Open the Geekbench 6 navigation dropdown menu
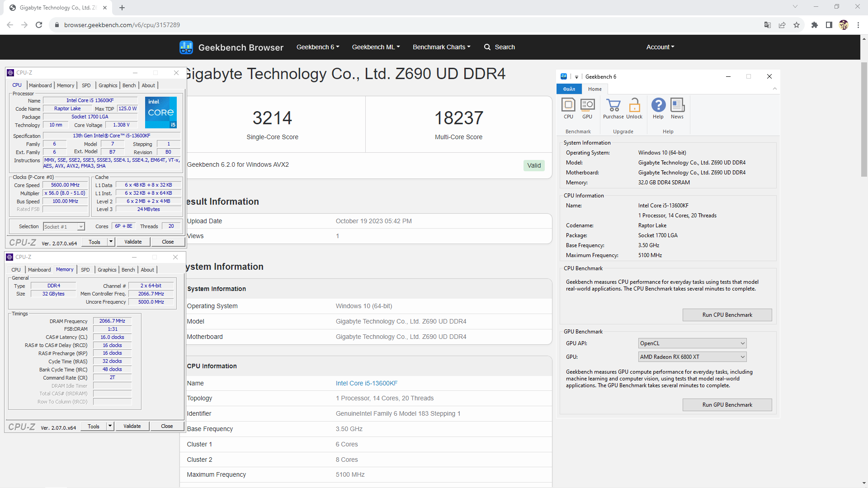Viewport: 868px width, 488px height. tap(318, 47)
